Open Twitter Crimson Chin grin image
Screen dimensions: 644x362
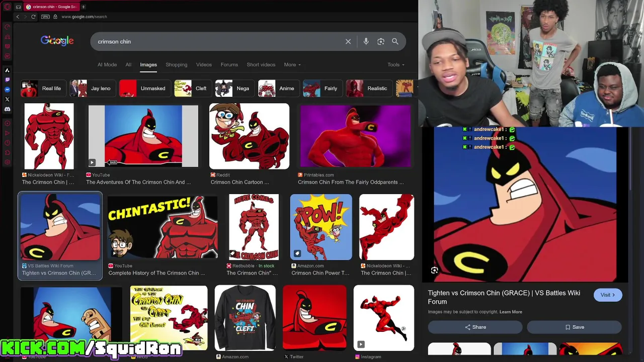coord(314,318)
